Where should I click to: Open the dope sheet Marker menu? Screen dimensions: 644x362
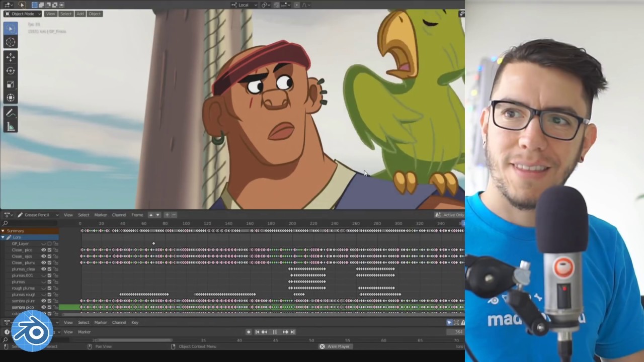pyautogui.click(x=101, y=215)
